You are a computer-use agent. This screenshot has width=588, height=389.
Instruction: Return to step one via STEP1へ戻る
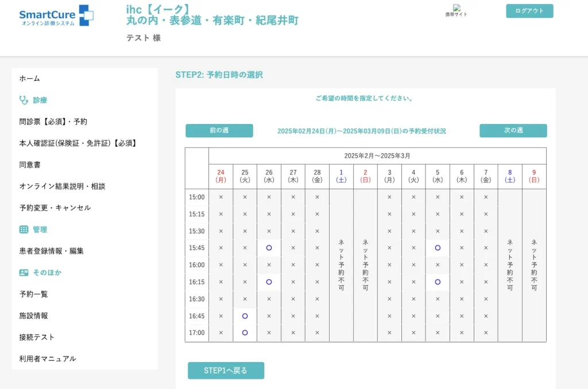pyautogui.click(x=226, y=371)
